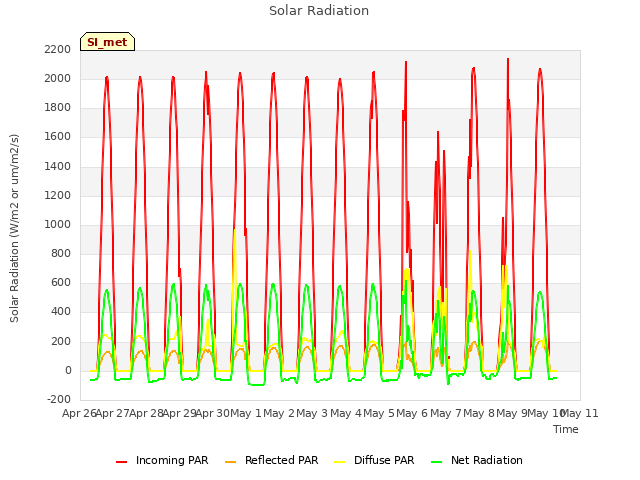Screen dimensions: 640x480
Task: Click the yellow Diffuse PAR legend swatch
Action: pyautogui.click(x=340, y=462)
